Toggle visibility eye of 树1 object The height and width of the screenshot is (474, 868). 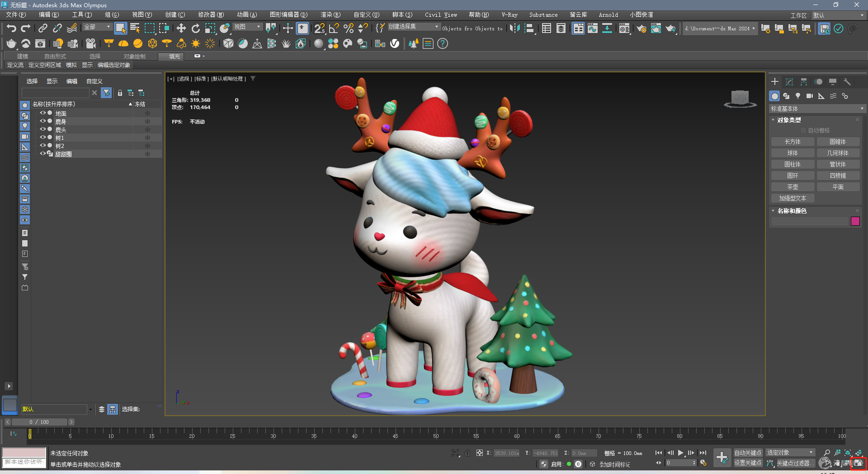point(43,137)
